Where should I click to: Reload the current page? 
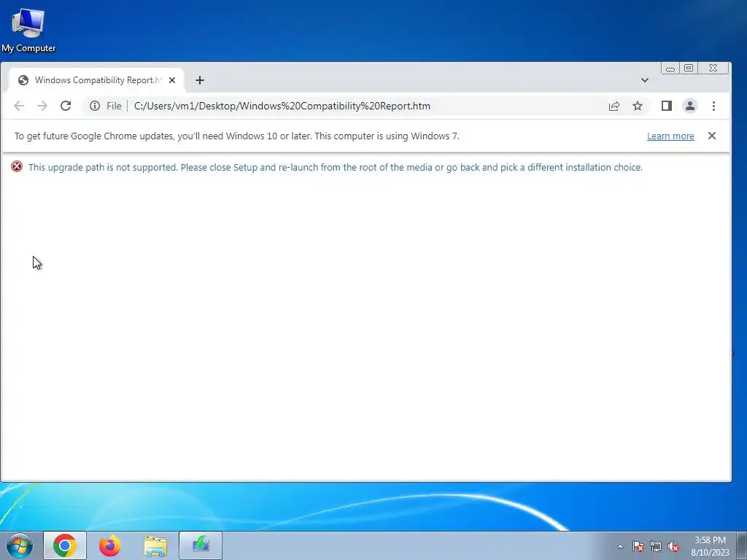[66, 106]
